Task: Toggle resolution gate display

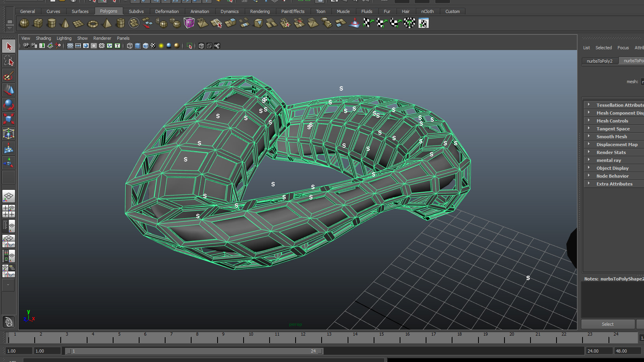Action: (x=86, y=46)
